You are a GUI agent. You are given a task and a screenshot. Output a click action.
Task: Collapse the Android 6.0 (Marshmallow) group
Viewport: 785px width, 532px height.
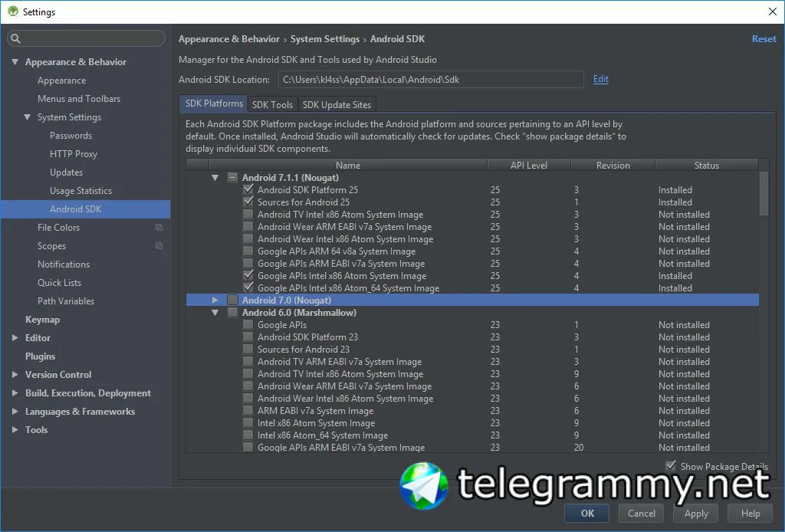pyautogui.click(x=215, y=313)
